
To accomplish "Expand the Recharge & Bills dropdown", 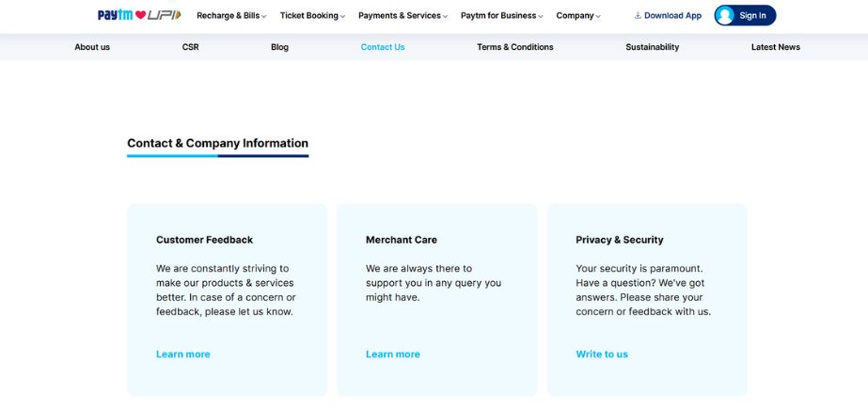I will click(231, 16).
